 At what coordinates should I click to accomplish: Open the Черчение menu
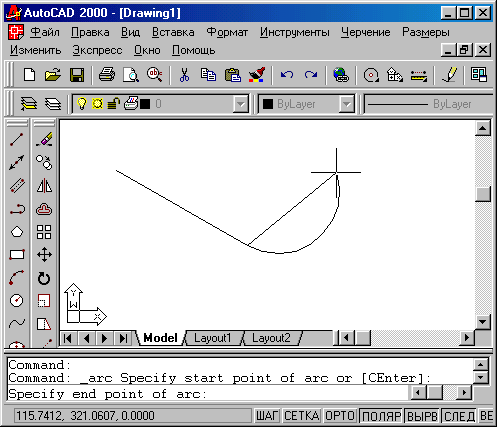coord(365,32)
